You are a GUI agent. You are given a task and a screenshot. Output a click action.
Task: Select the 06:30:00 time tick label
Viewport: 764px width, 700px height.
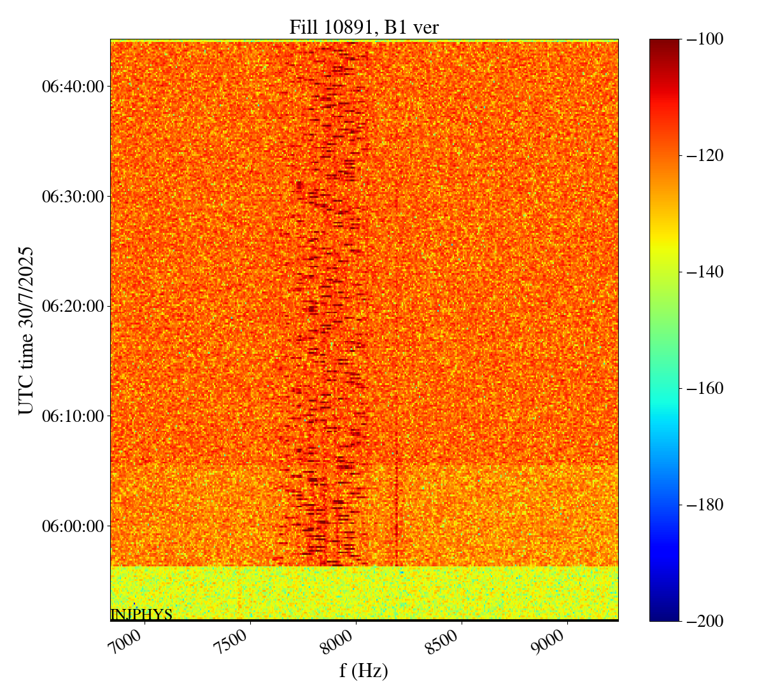pyautogui.click(x=73, y=196)
